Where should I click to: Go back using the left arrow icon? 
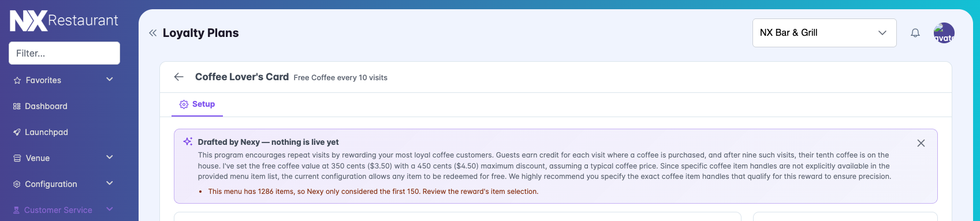(x=179, y=77)
